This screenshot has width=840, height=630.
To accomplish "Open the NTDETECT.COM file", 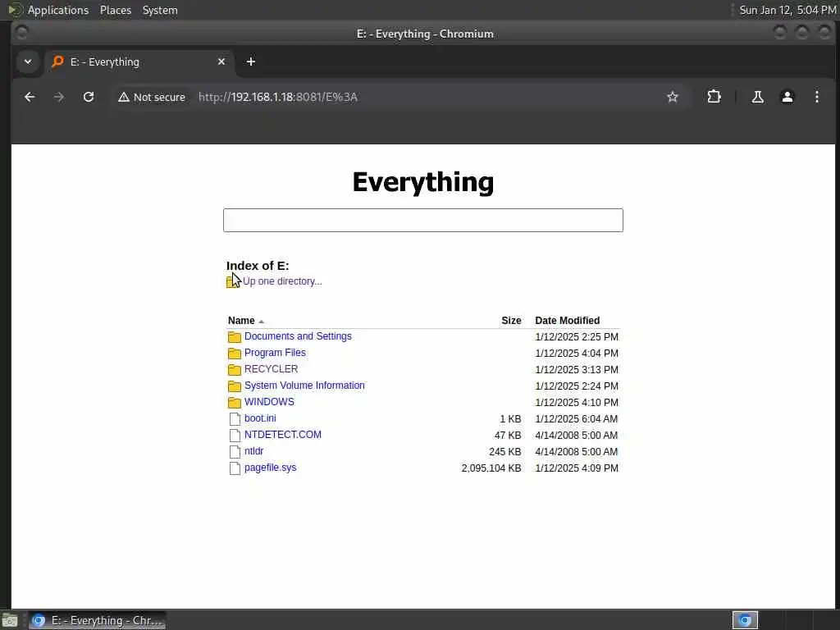I will (x=283, y=435).
